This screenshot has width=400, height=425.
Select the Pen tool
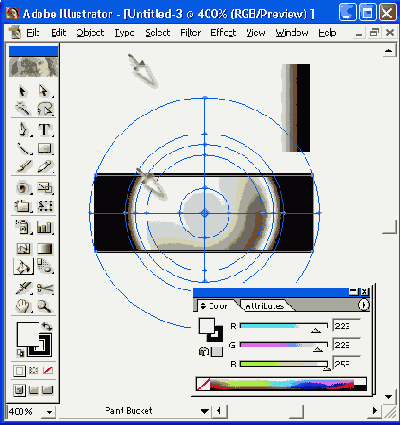pyautogui.click(x=23, y=129)
